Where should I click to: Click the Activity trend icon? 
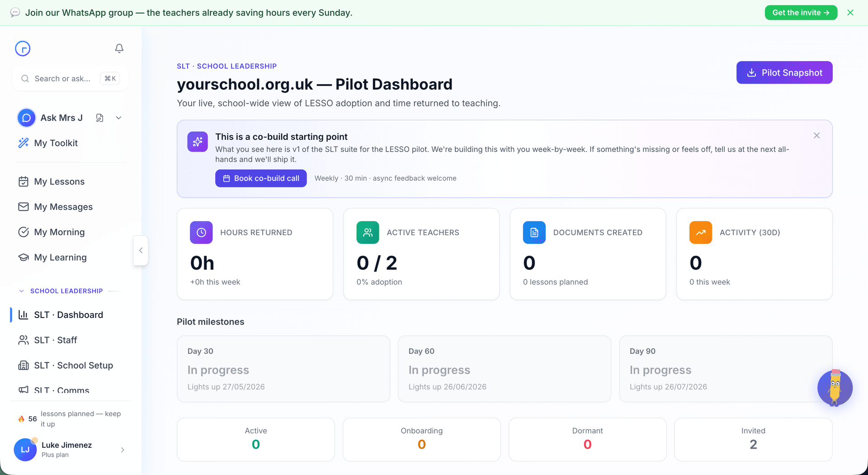click(x=701, y=233)
